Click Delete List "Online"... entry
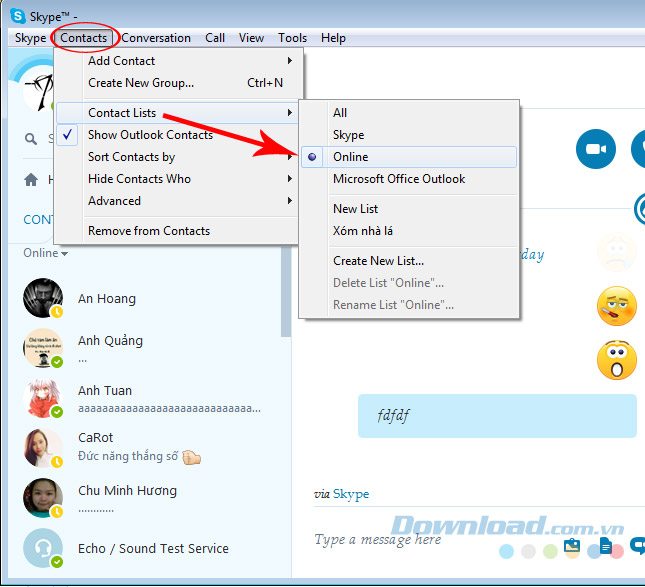This screenshot has width=645, height=587. 408,283
